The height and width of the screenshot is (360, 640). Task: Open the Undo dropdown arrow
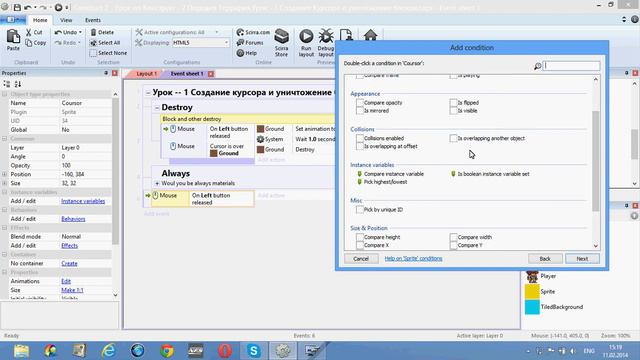coord(80,32)
